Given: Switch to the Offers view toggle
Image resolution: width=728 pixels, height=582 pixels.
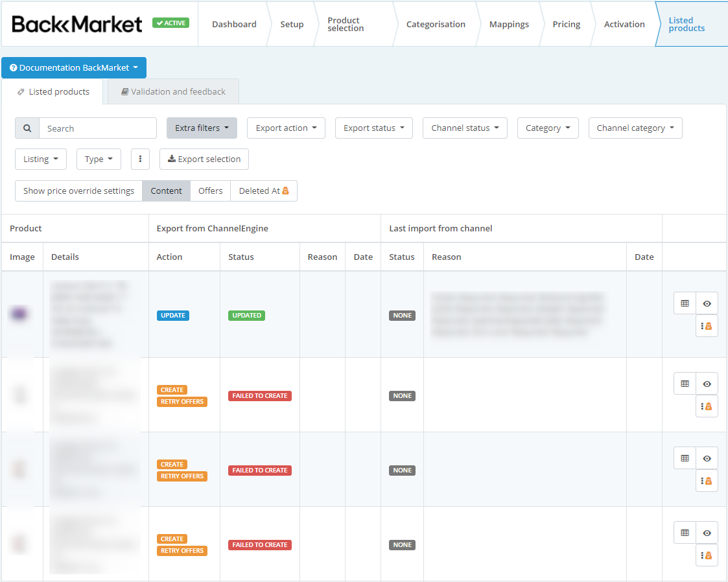Looking at the screenshot, I should coord(210,191).
